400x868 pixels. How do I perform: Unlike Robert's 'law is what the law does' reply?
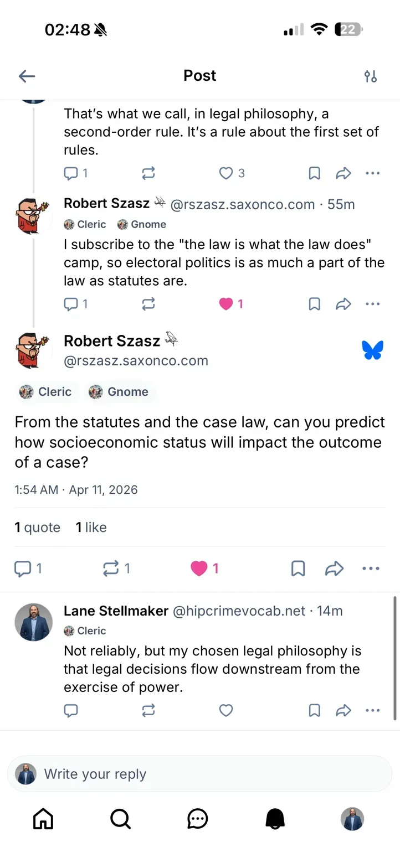point(225,303)
